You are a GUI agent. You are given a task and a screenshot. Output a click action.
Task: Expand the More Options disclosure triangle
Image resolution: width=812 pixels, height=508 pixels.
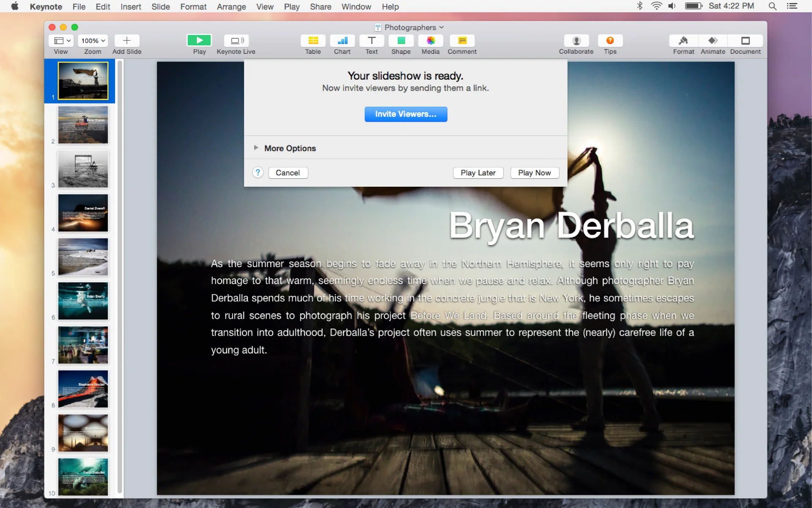tap(256, 148)
